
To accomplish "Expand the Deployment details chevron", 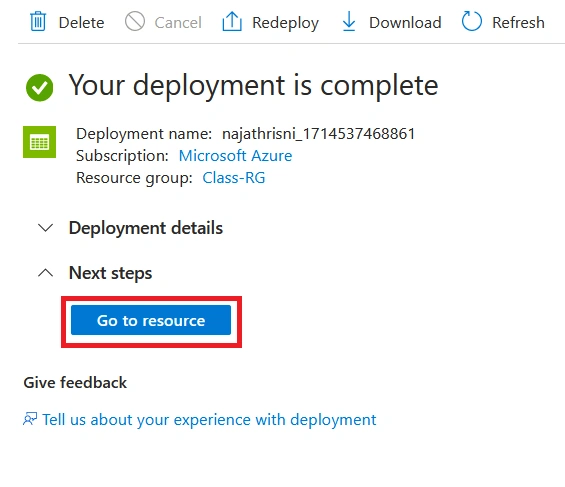I will pyautogui.click(x=46, y=228).
